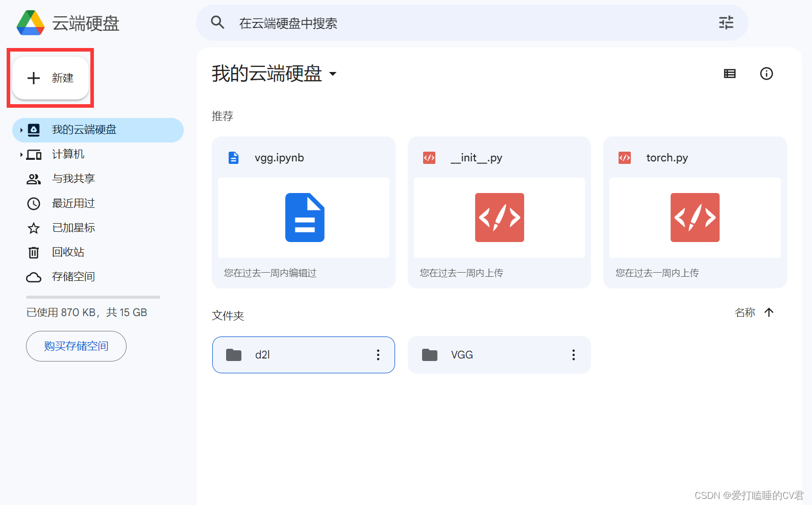The height and width of the screenshot is (505, 812).
Task: Click the Google Drive logo
Action: (31, 23)
